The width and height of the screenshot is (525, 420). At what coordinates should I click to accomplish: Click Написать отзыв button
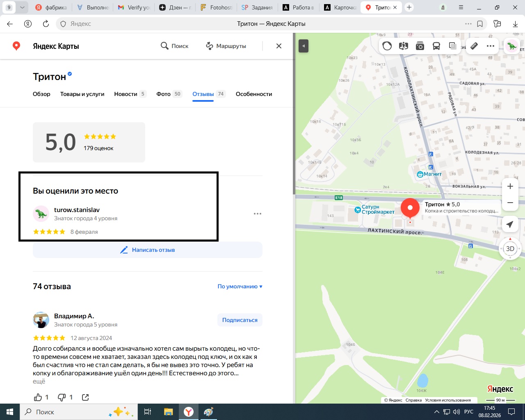tap(148, 250)
